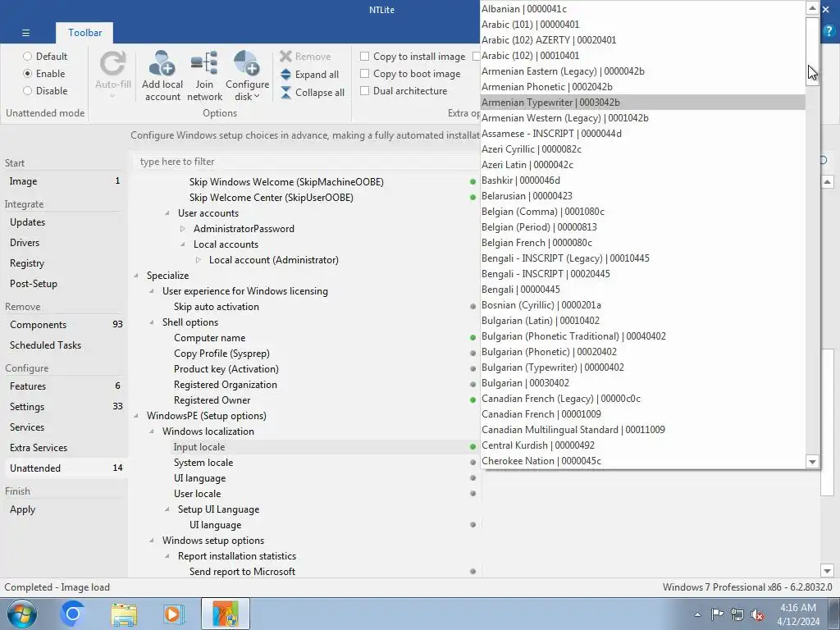Click green status dot for Registered Owner
Screen dimensions: 840x630
coord(472,399)
